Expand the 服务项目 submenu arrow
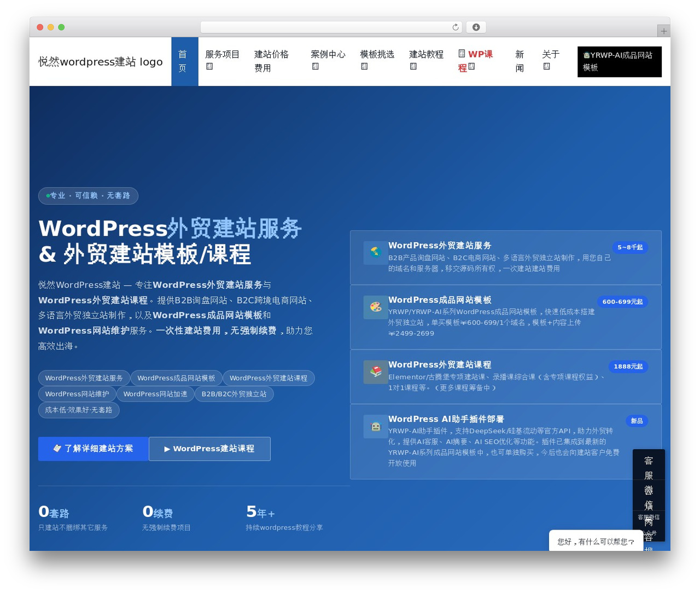This screenshot has width=700, height=593. [209, 66]
